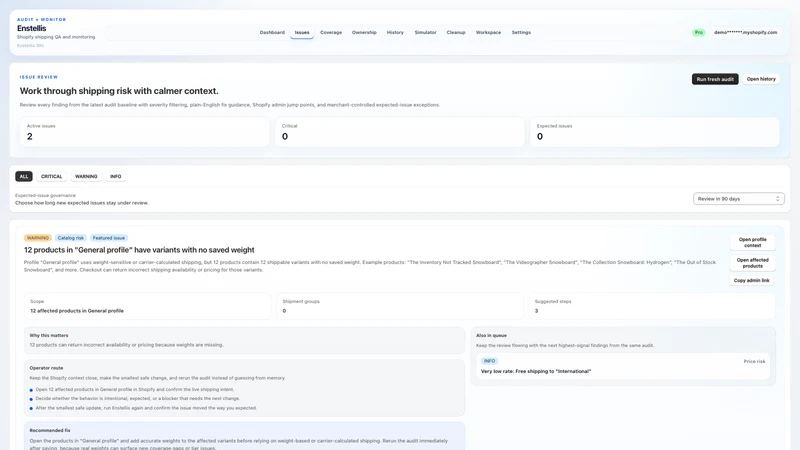The image size is (800, 450).
Task: Click the Featured issue tag
Action: 109,238
